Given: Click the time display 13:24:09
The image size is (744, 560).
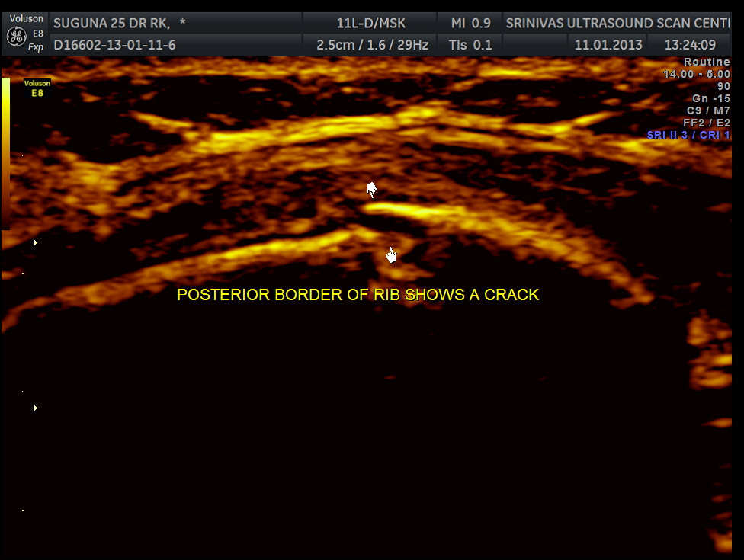Looking at the screenshot, I should click(x=690, y=45).
